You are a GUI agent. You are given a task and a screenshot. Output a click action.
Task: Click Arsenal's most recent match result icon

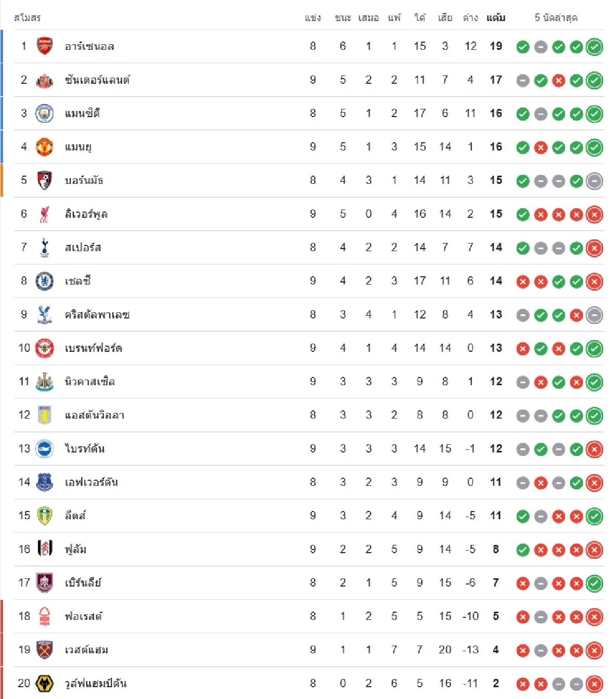(x=594, y=47)
